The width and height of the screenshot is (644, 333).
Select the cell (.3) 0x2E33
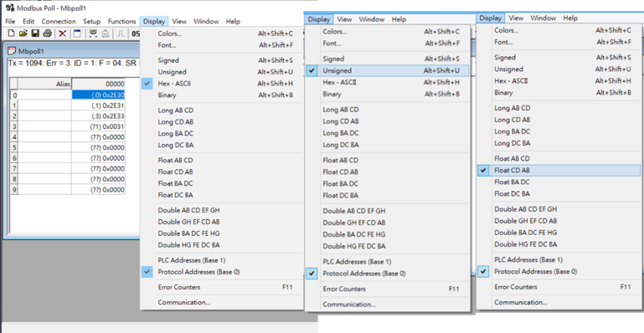(98, 116)
